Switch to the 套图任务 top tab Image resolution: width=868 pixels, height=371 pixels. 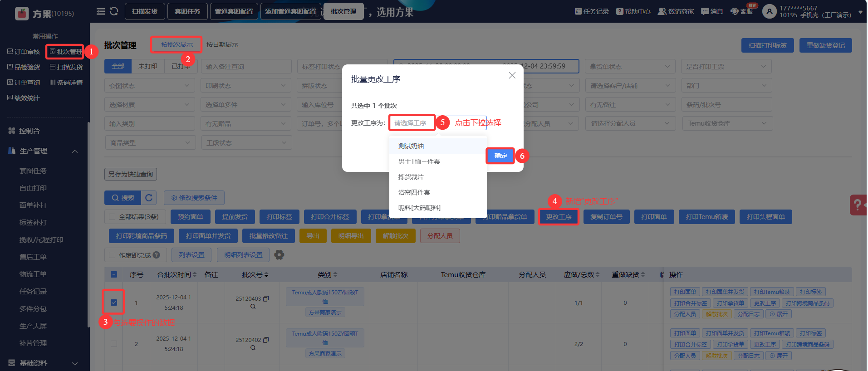click(x=187, y=11)
